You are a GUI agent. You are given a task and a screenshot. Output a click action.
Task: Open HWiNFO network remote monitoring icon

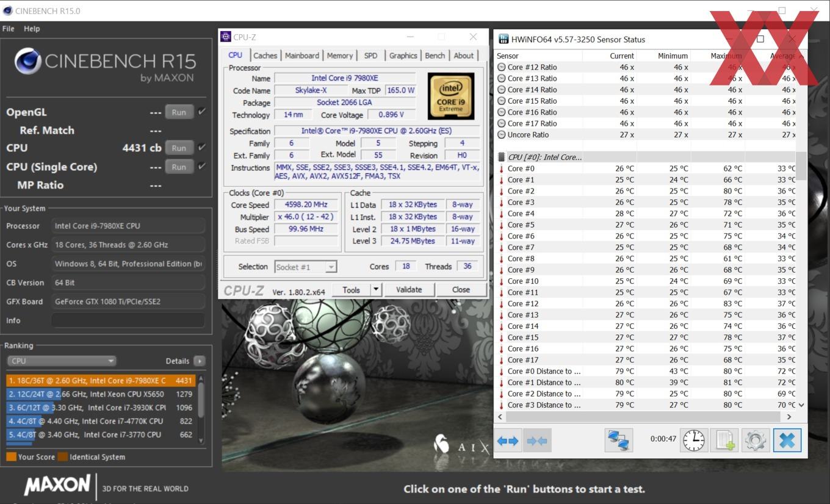click(619, 441)
